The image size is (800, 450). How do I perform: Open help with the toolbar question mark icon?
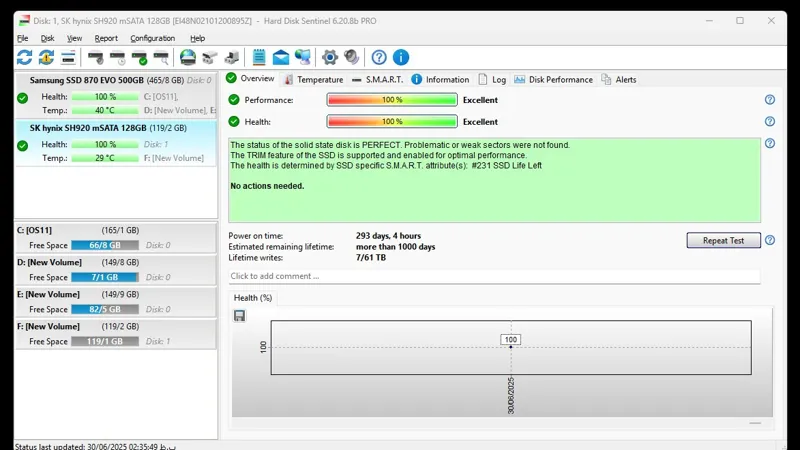(379, 58)
